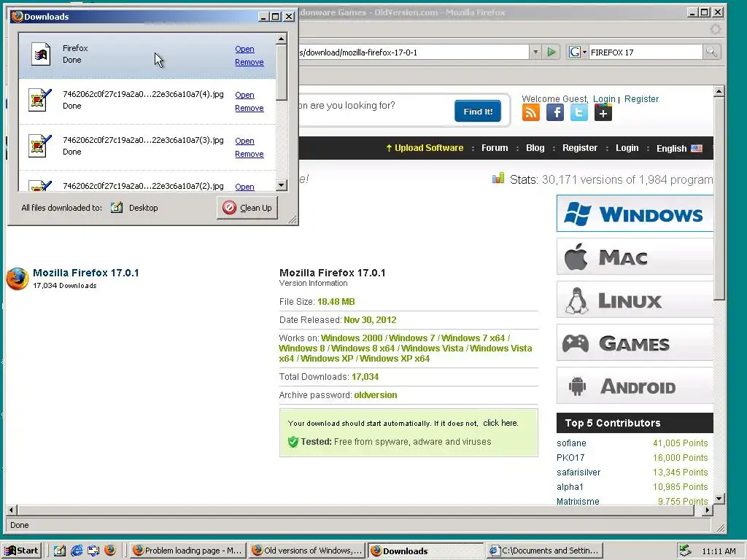The height and width of the screenshot is (560, 747).
Task: Click Login in the black nav bar
Action: tap(627, 148)
